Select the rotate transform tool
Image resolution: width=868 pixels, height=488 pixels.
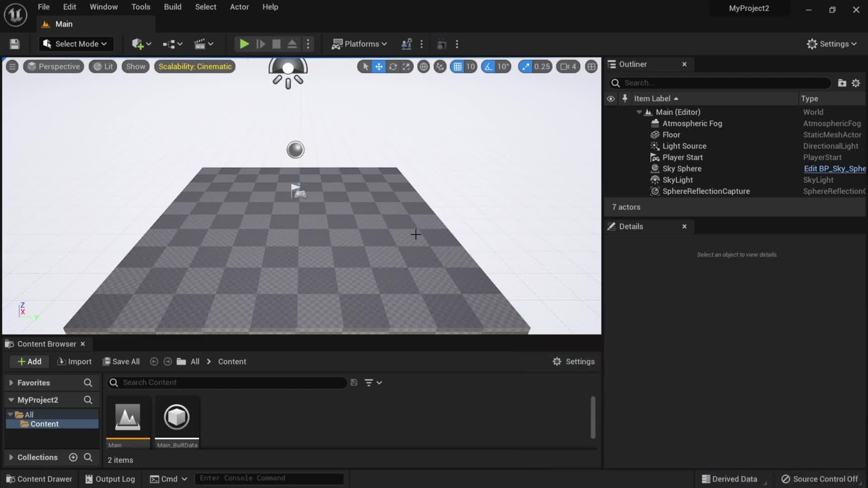(392, 67)
